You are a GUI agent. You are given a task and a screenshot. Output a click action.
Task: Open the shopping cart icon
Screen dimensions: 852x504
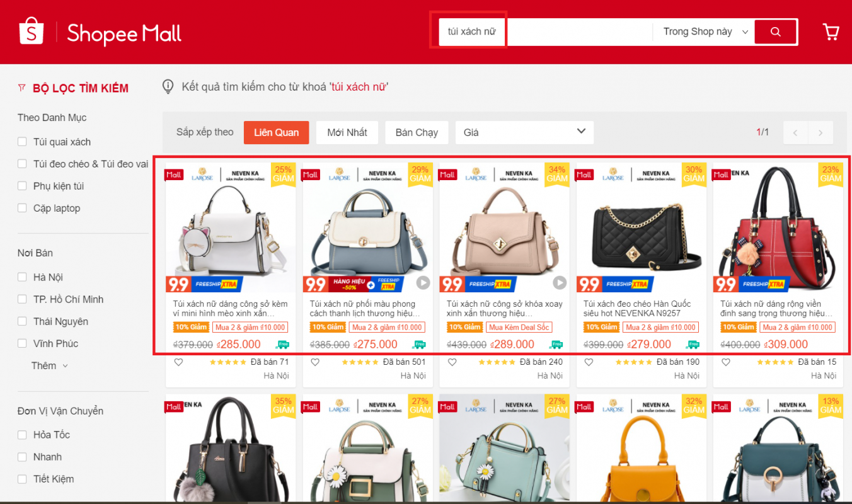click(x=831, y=31)
